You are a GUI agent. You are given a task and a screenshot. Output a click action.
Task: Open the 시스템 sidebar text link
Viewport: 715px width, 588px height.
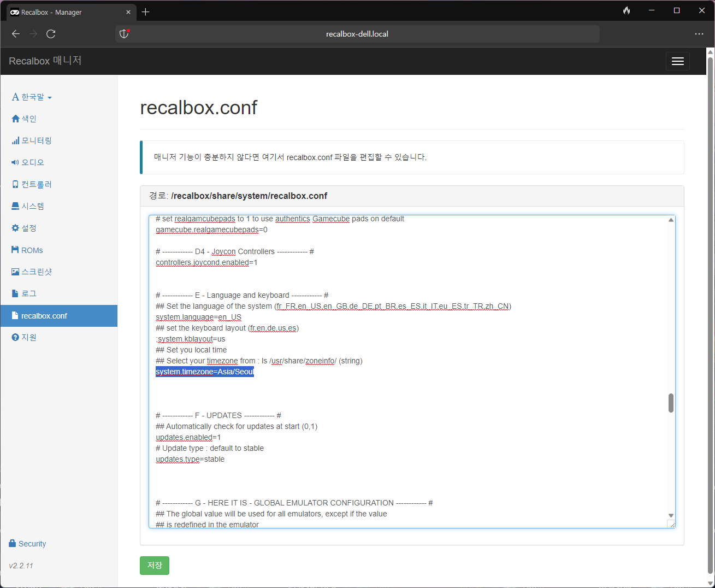click(x=33, y=206)
